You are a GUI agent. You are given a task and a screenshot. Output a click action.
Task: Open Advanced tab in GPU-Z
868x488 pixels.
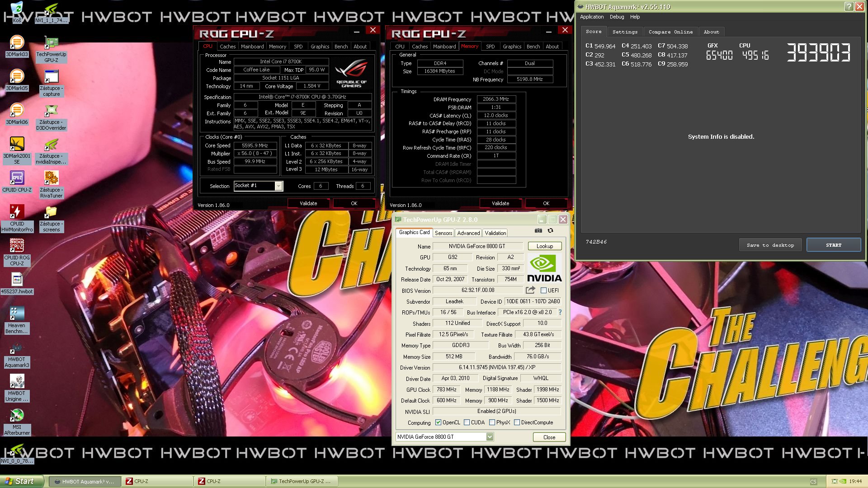tap(468, 233)
